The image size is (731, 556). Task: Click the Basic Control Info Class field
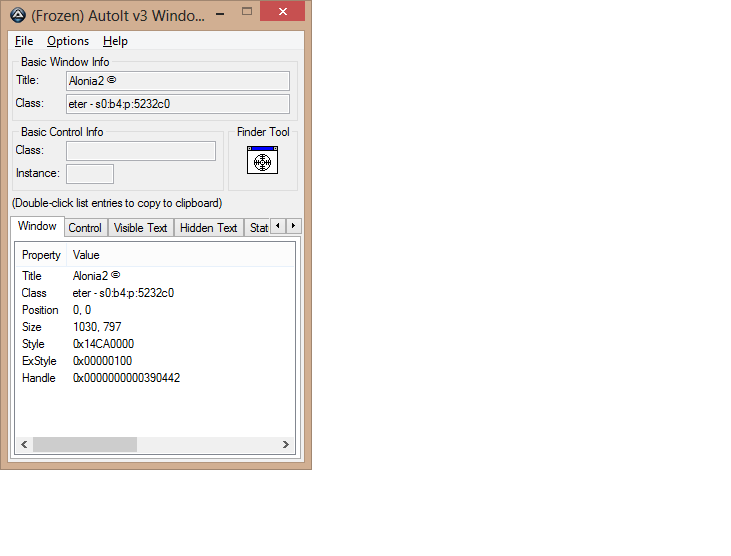(x=140, y=151)
